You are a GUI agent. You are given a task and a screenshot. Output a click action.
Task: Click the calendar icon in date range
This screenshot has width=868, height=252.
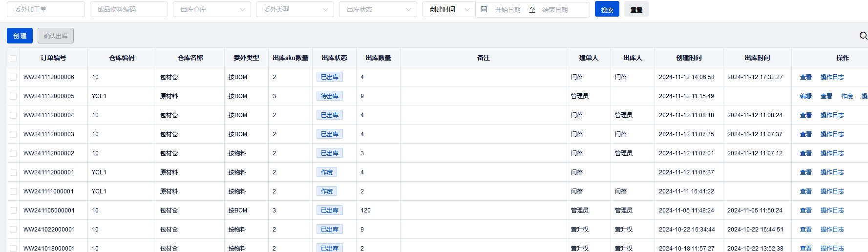pyautogui.click(x=484, y=9)
